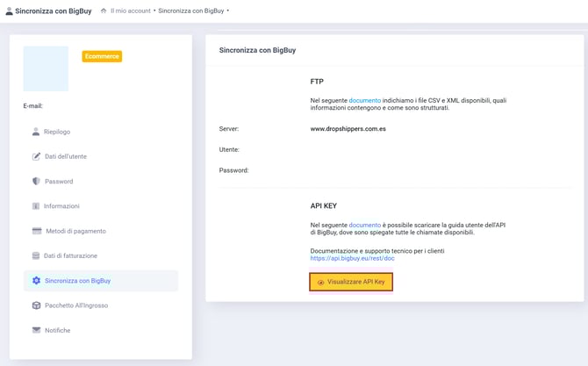Click the shield icon beside Password menu item
Image resolution: width=588 pixels, height=366 pixels.
pos(36,181)
